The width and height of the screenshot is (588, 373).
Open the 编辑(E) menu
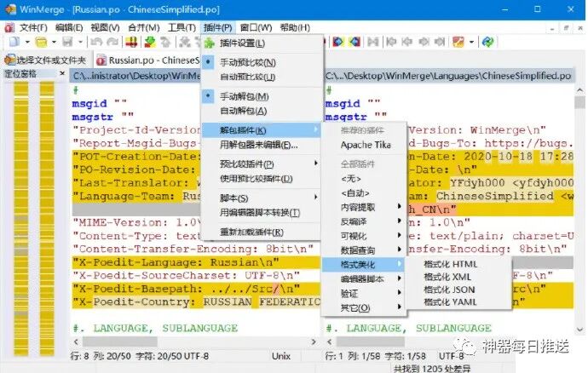click(x=69, y=28)
